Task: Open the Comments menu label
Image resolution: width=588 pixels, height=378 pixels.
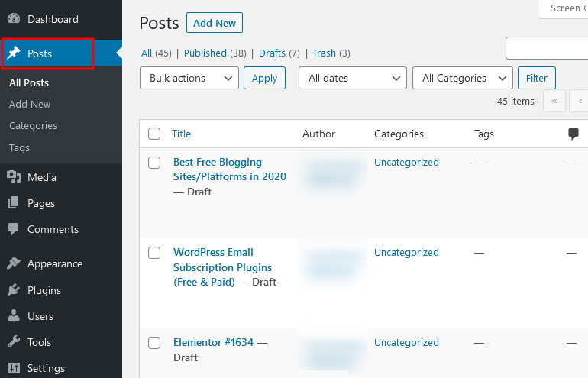Action: point(53,230)
